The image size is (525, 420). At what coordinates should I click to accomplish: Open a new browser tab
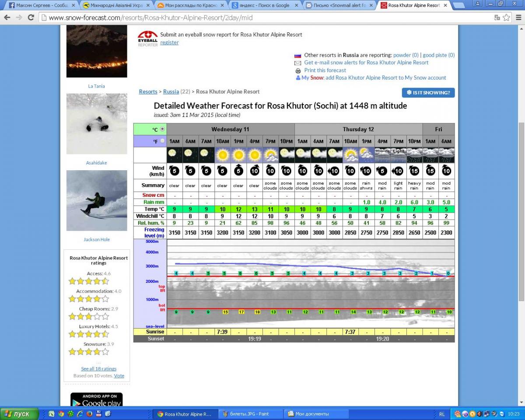459,6
